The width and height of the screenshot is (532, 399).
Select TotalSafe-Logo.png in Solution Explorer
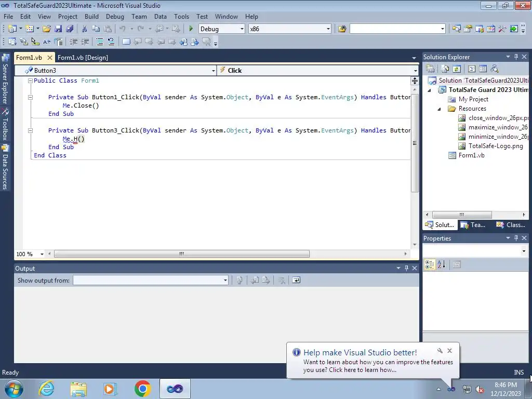[x=491, y=146]
